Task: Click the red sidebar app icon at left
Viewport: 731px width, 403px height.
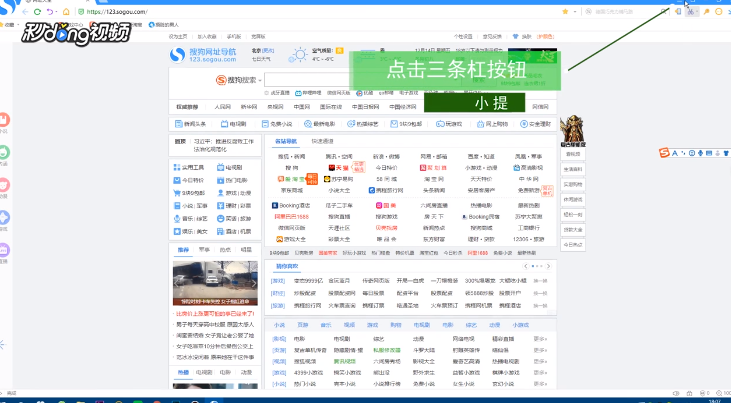Action: click(4, 120)
